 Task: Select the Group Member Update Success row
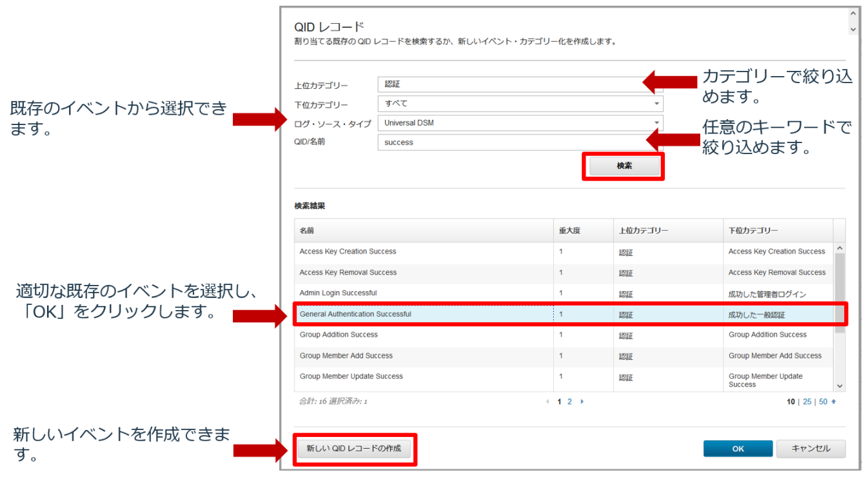564,379
